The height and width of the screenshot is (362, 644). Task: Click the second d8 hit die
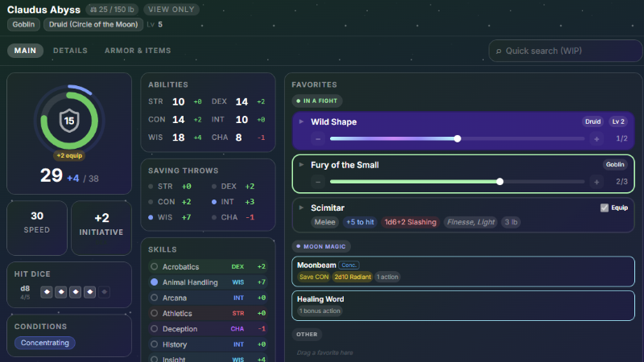61,292
